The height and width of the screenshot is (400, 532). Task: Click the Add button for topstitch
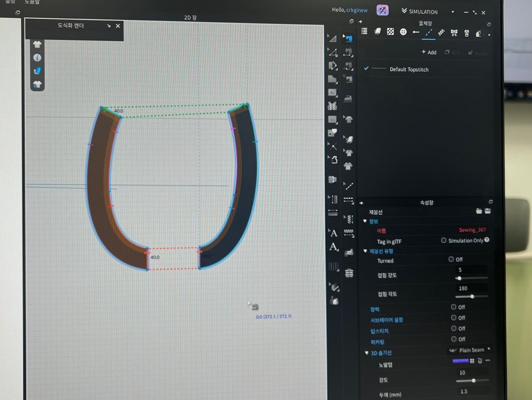click(429, 52)
